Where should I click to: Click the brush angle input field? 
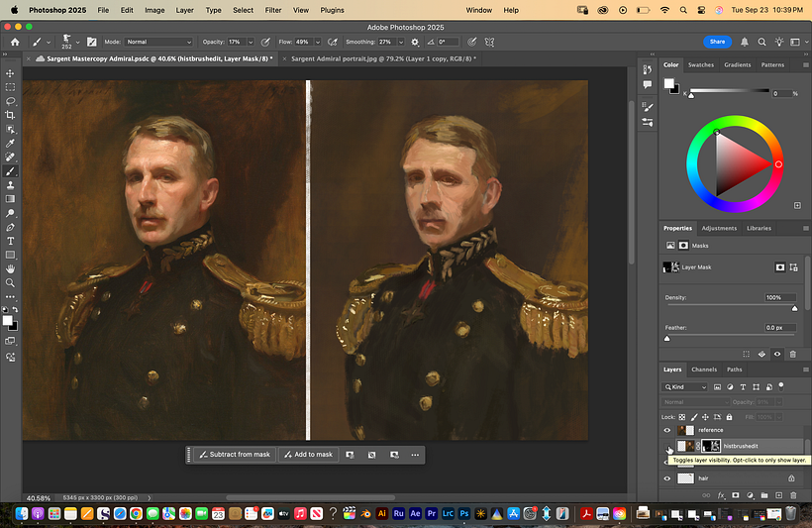click(448, 42)
